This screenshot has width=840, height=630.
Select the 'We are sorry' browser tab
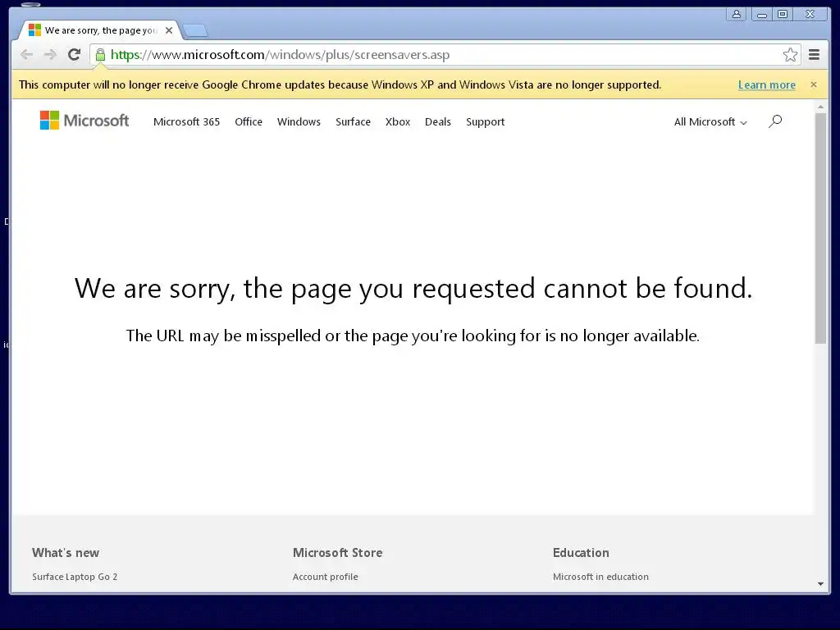pos(99,30)
